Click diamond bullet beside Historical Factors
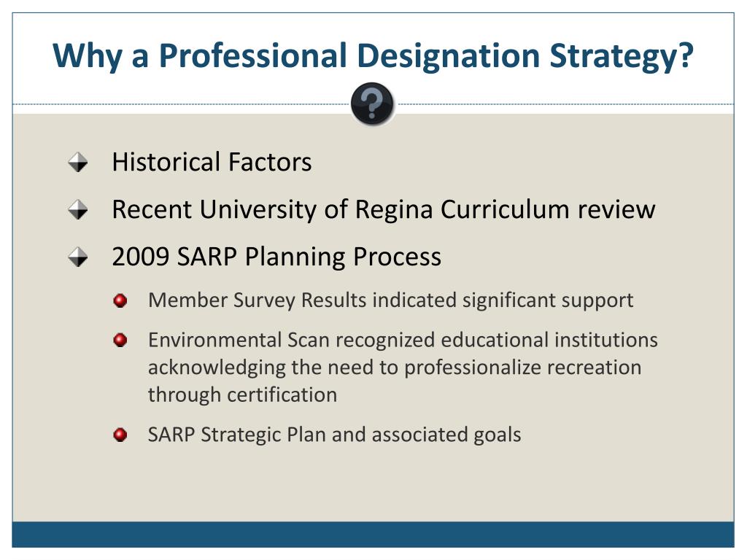The height and width of the screenshot is (560, 747). [x=77, y=163]
